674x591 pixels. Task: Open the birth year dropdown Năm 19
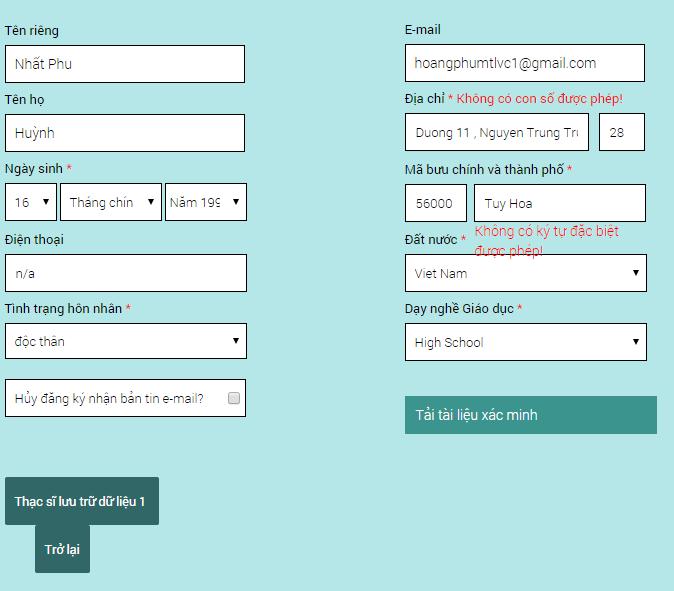tap(206, 202)
